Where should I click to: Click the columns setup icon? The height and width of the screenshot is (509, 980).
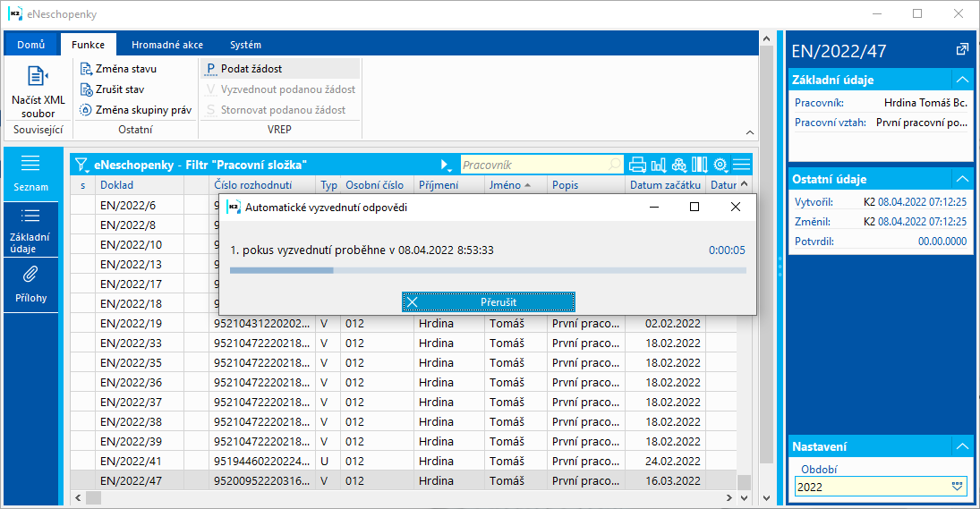point(700,165)
